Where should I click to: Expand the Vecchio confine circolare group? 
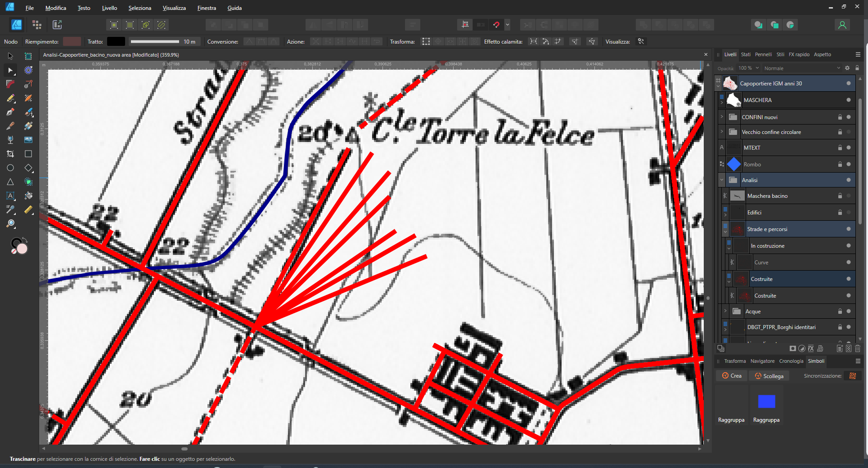point(722,132)
